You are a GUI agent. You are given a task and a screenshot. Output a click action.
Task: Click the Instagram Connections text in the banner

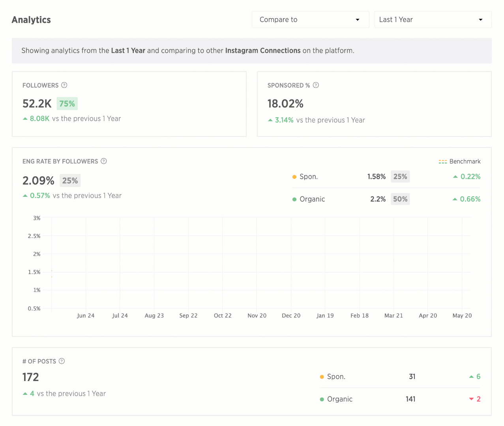pyautogui.click(x=263, y=50)
